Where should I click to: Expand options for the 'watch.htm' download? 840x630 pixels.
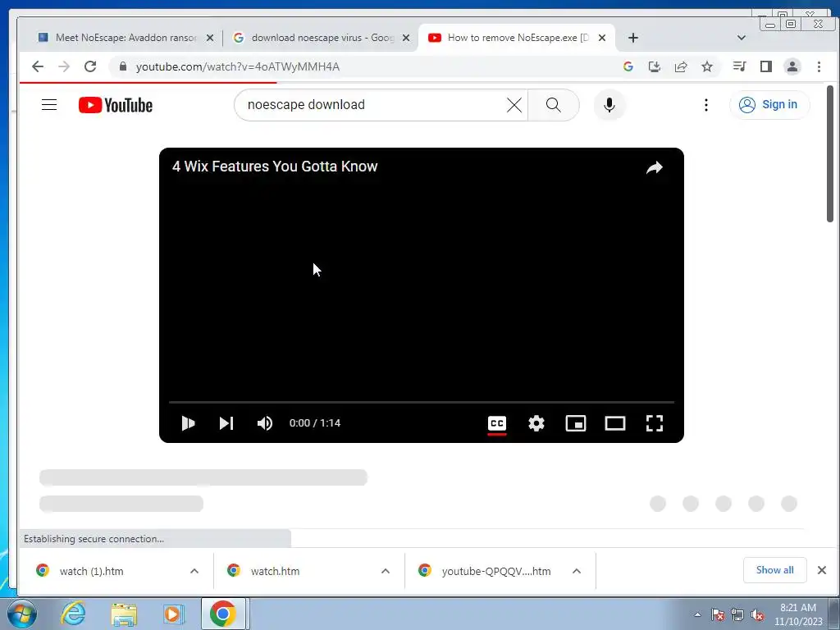[386, 571]
